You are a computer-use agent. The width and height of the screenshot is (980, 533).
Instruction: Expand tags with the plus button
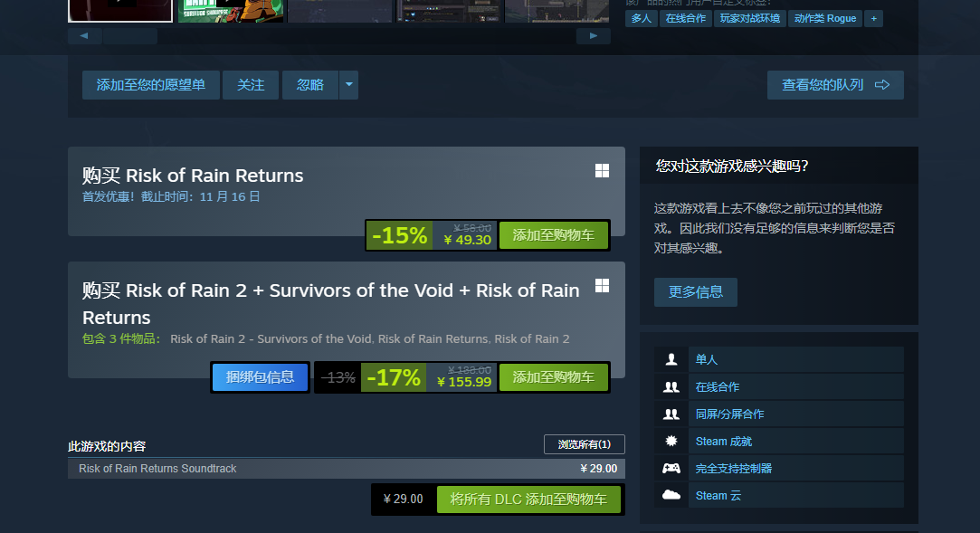pyautogui.click(x=874, y=19)
